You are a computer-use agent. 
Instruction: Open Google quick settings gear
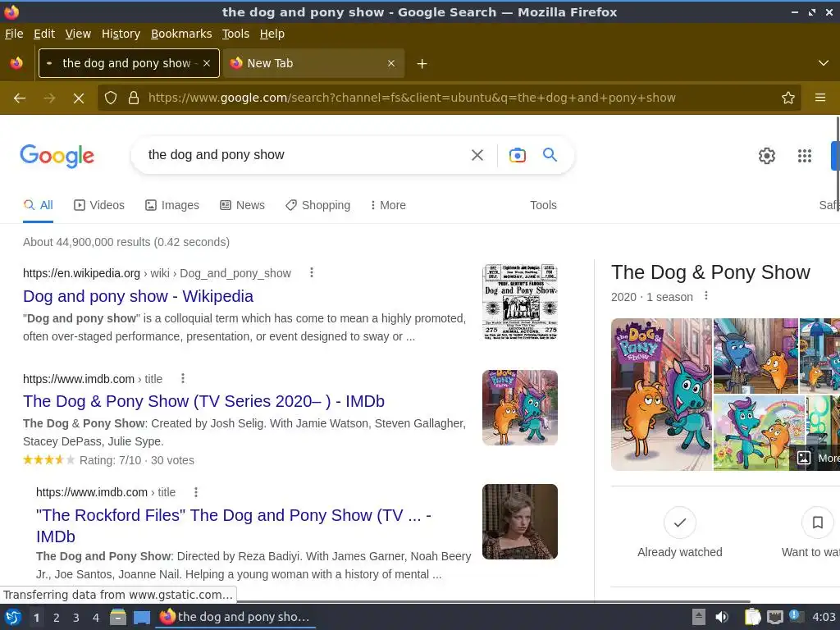pos(767,156)
